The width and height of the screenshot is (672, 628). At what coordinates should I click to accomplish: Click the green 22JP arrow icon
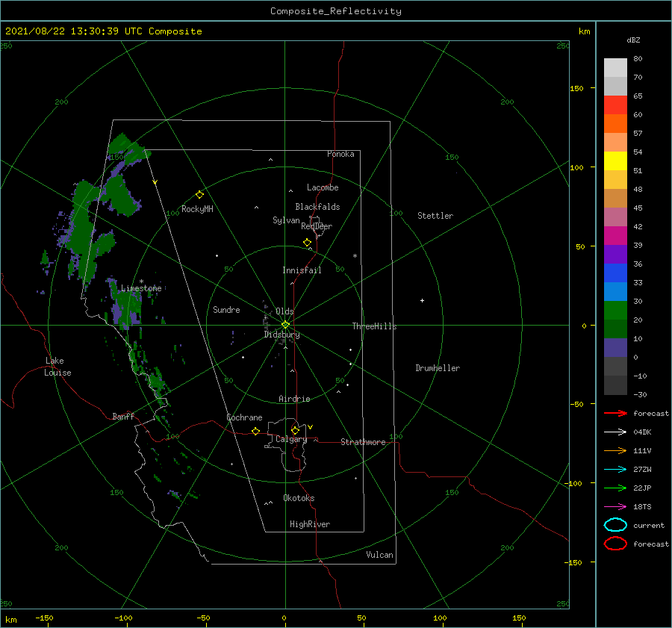tap(615, 488)
